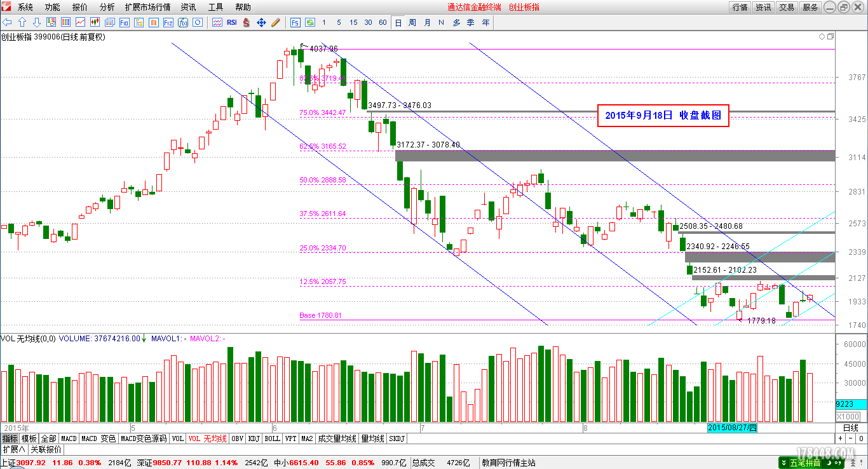Click the red S toolbar icon
The width and height of the screenshot is (868, 469).
(247, 22)
